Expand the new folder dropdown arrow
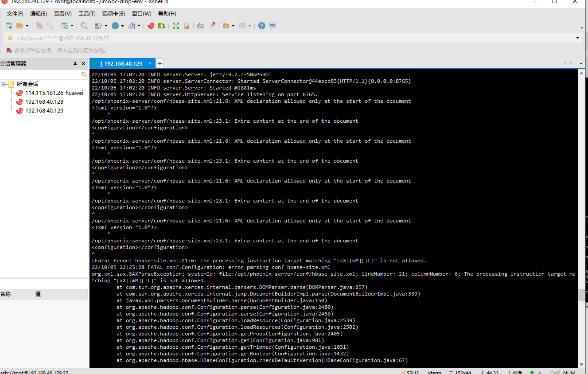The width and height of the screenshot is (588, 374). (x=233, y=26)
